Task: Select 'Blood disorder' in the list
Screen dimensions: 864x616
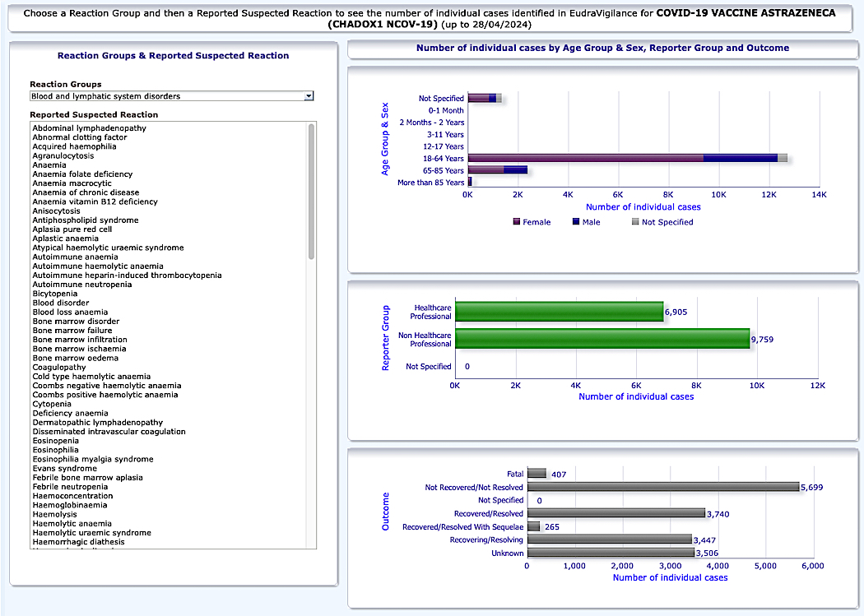Action: pyautogui.click(x=61, y=303)
